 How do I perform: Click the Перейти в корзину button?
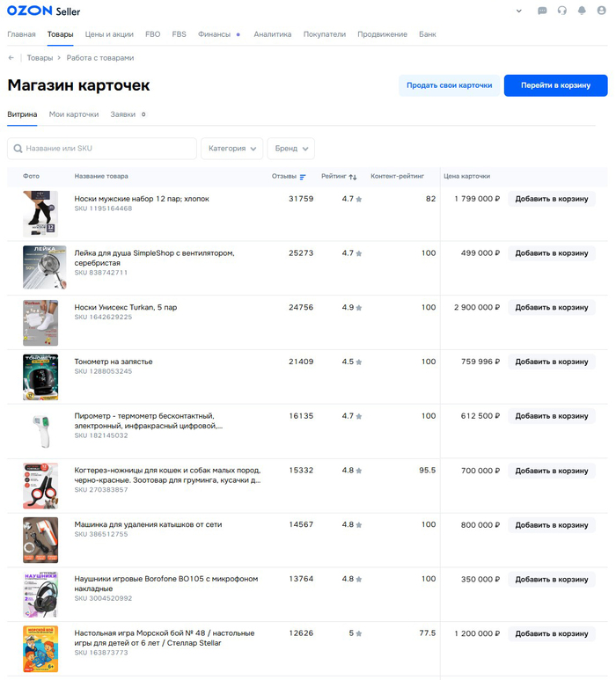[x=555, y=85]
